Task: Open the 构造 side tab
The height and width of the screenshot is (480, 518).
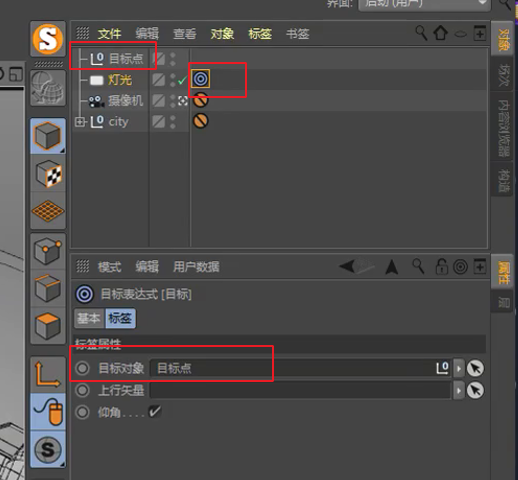Action: coord(503,180)
